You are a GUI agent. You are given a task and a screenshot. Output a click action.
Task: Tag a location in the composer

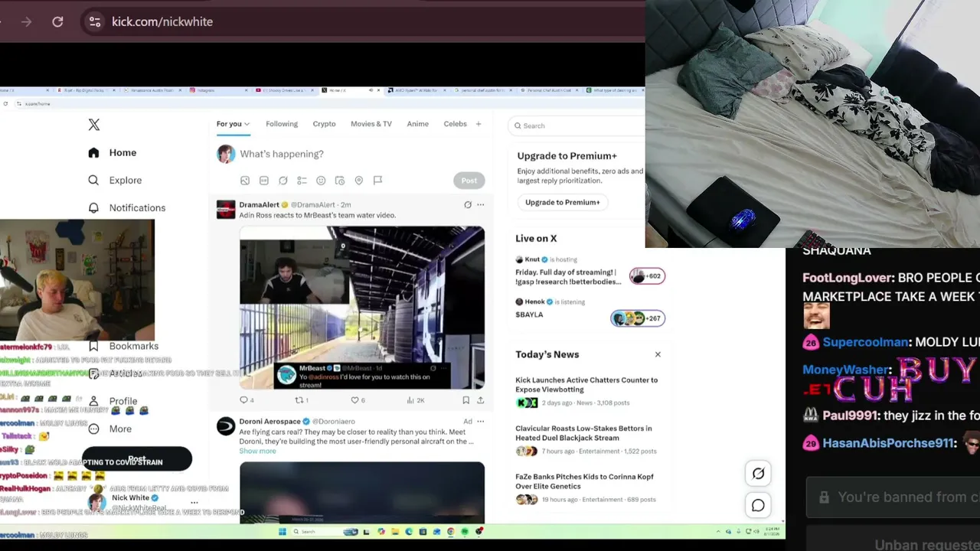pos(358,181)
